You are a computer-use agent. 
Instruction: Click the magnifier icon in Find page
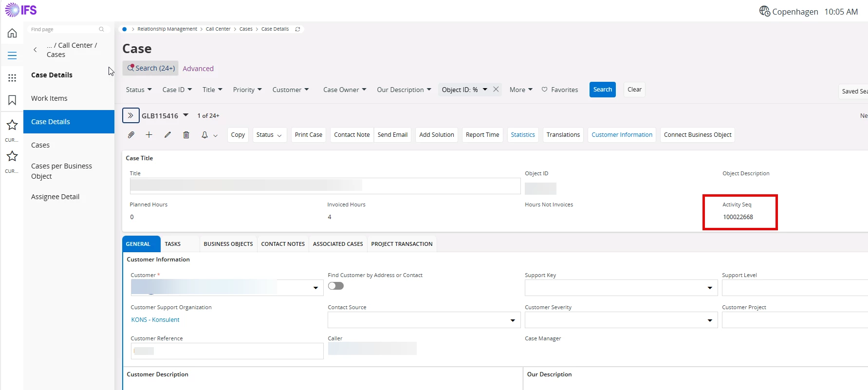click(x=101, y=29)
